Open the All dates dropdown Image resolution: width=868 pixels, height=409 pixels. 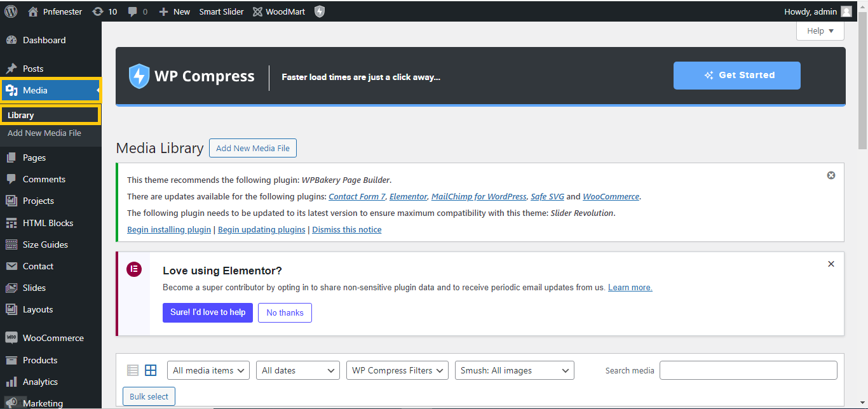coord(297,370)
